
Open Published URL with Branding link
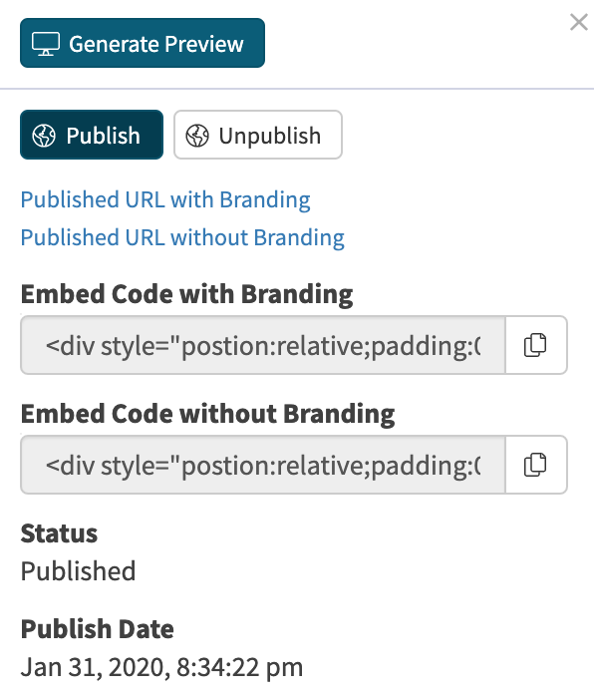tap(165, 199)
